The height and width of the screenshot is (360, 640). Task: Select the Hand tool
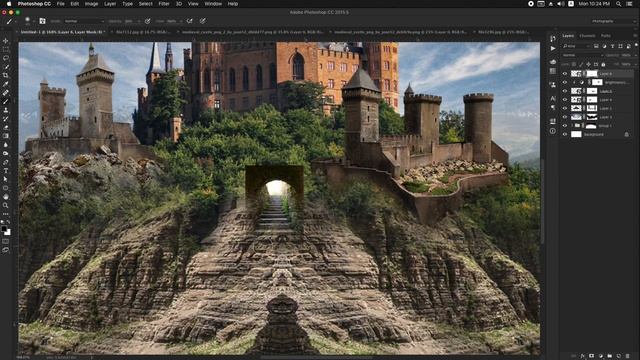[6, 197]
